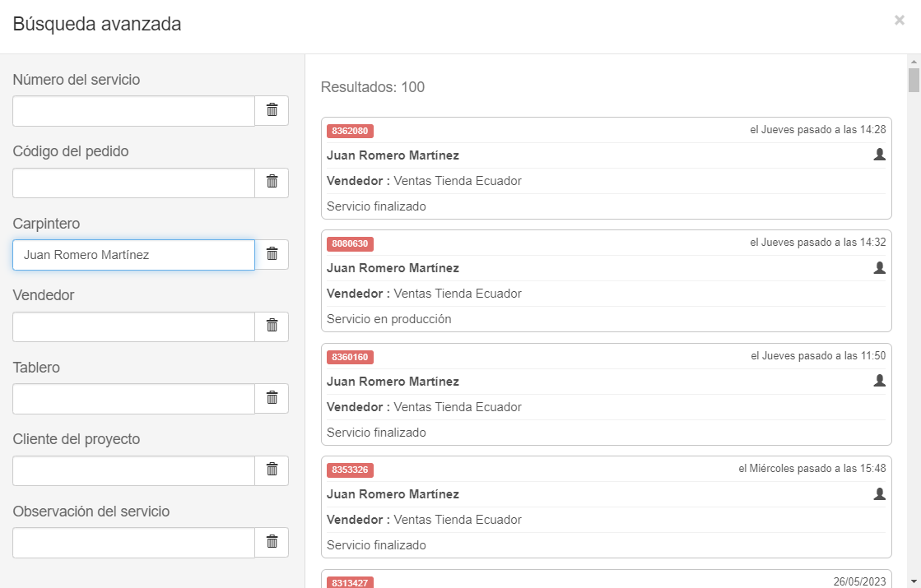Click Juan Romero Martínez name in card 8353326
921x588 pixels.
click(393, 494)
